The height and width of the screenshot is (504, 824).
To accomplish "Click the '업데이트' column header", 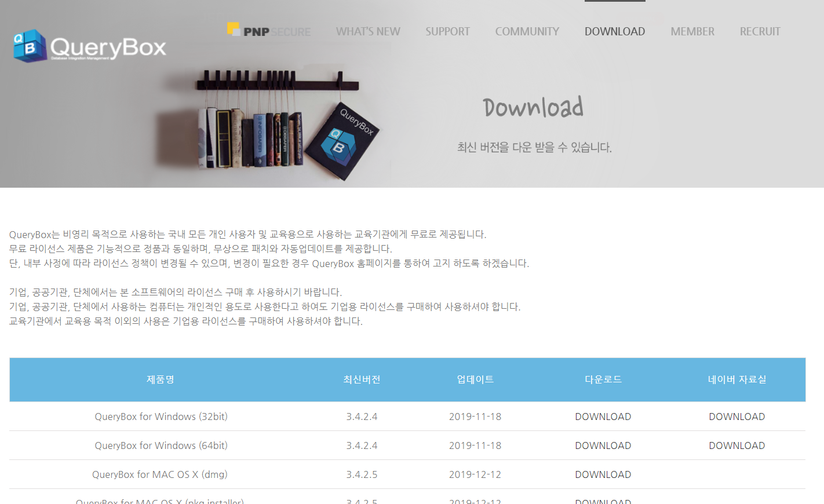I will click(475, 379).
